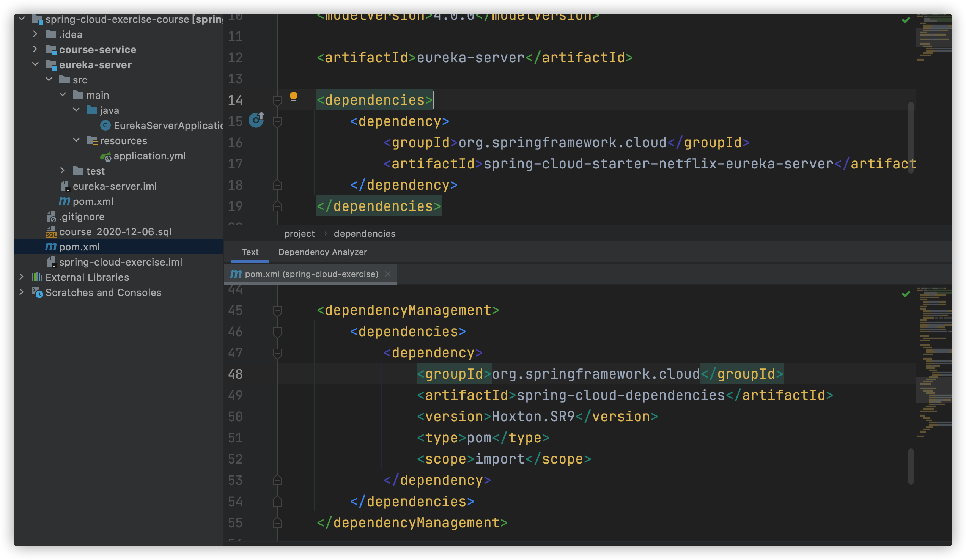Click spring-cloud-dependencies artifactId text
This screenshot has width=966, height=560.
point(621,395)
